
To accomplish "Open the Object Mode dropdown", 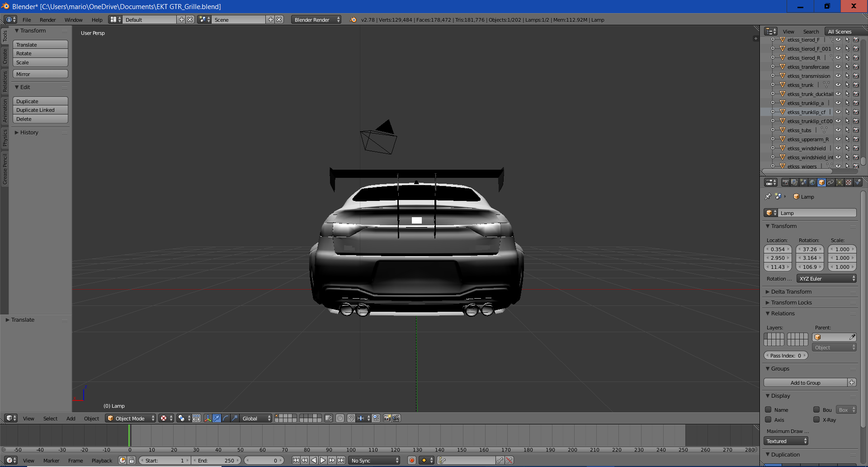I will [x=130, y=418].
